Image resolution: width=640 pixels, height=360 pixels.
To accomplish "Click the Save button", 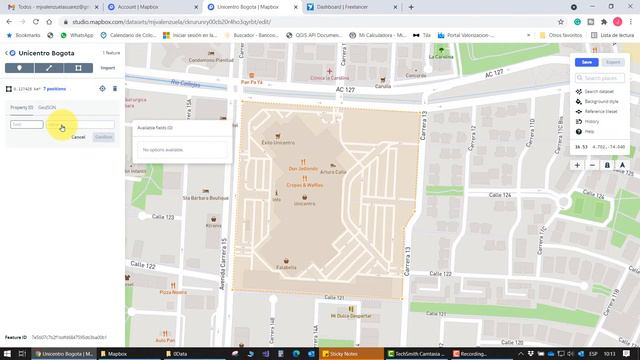I will point(587,62).
